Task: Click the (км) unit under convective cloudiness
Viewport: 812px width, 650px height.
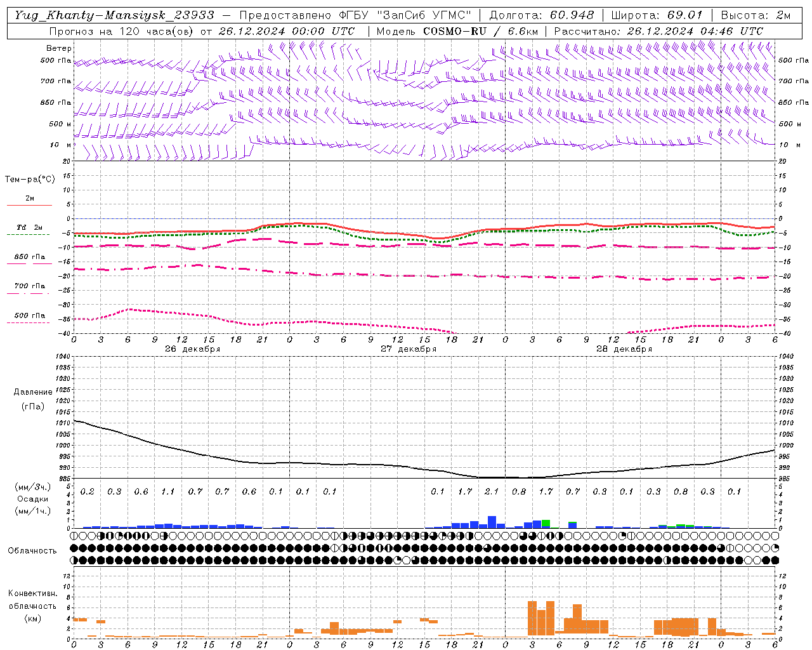Action: [33, 618]
